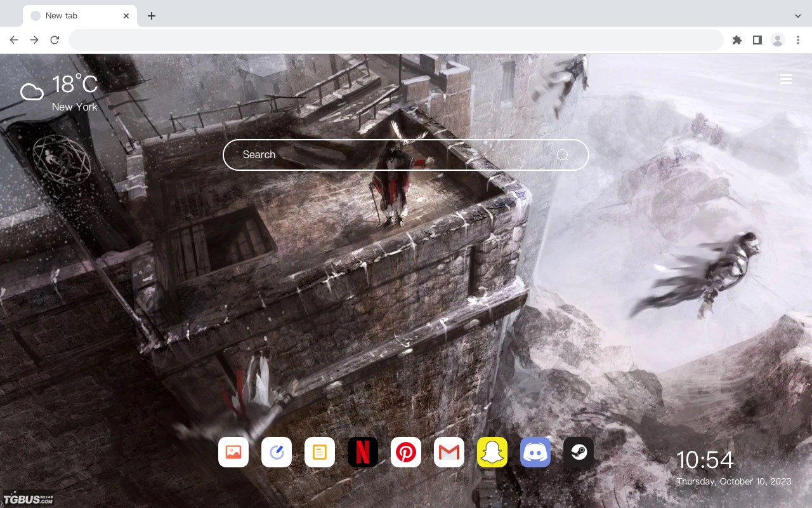Open the Gmail shortcut
The image size is (812, 508).
[x=449, y=452]
